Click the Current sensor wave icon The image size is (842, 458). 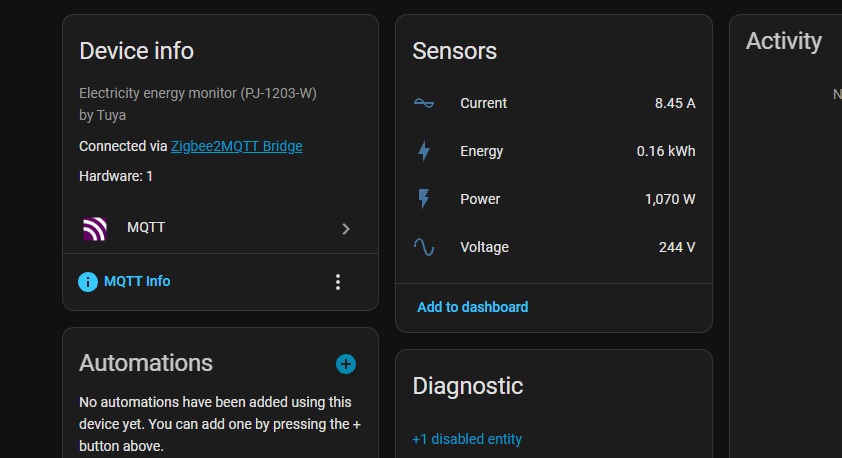coord(424,103)
